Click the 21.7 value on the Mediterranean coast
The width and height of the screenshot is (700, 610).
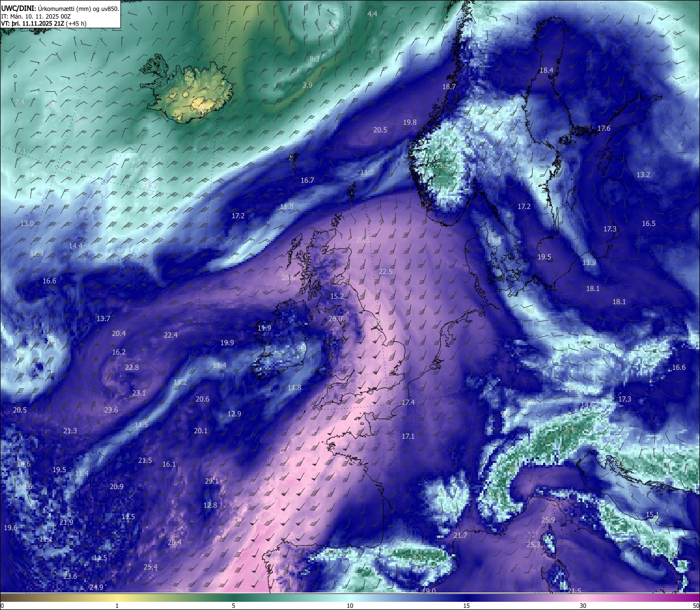(x=460, y=535)
